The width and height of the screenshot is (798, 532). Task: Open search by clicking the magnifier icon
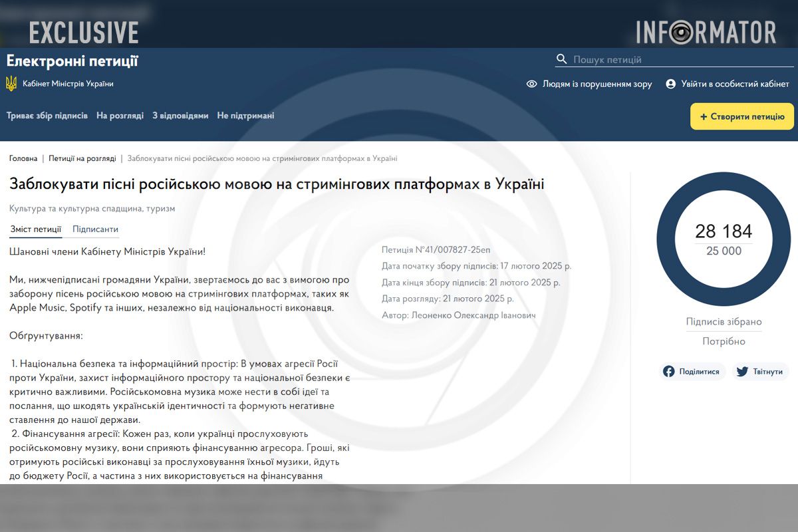click(x=562, y=59)
